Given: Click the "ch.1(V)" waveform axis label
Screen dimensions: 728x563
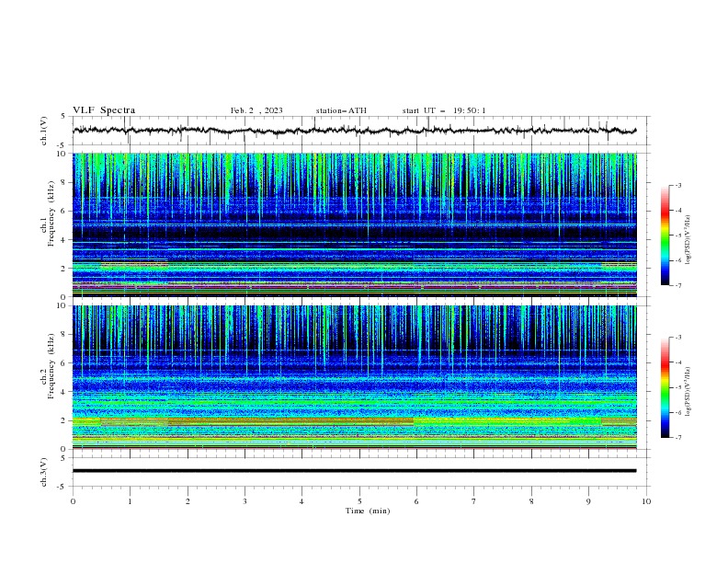Looking at the screenshot, I should click(x=44, y=131).
